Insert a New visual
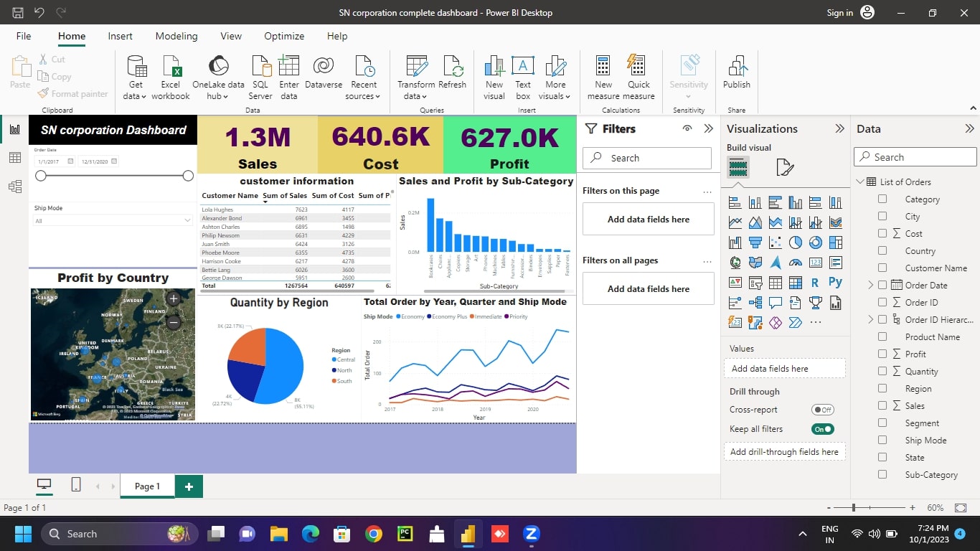Image resolution: width=980 pixels, height=551 pixels. (x=494, y=77)
